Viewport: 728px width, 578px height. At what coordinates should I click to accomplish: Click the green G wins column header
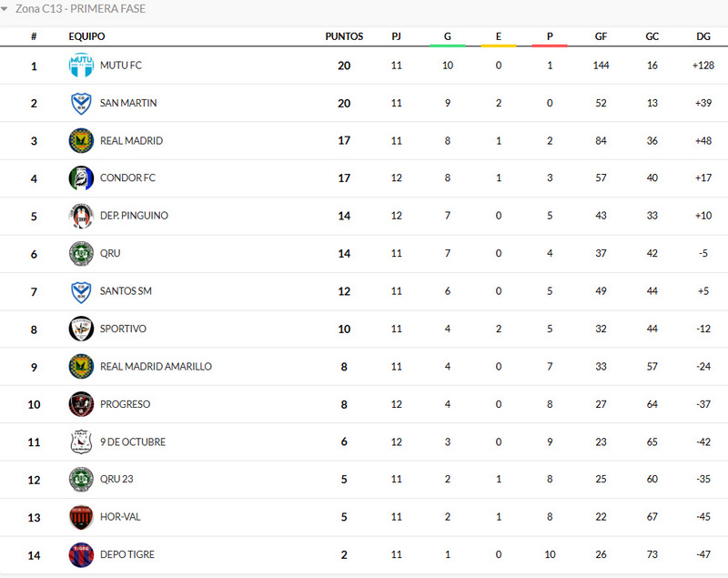447,36
